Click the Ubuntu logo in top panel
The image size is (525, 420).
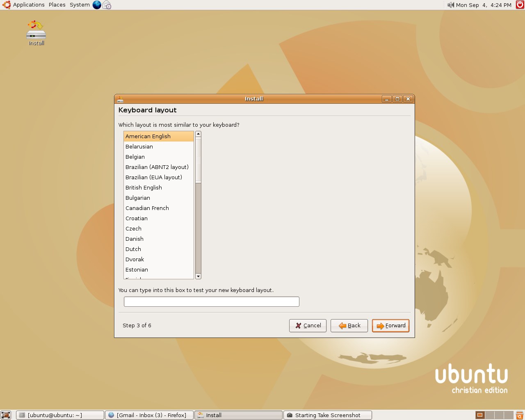coord(7,5)
